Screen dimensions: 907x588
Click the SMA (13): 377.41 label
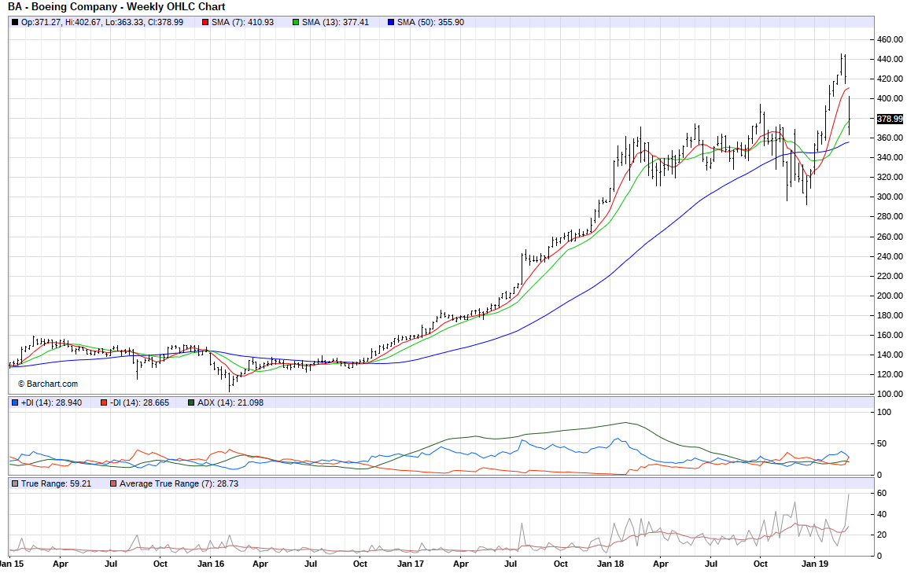point(335,23)
